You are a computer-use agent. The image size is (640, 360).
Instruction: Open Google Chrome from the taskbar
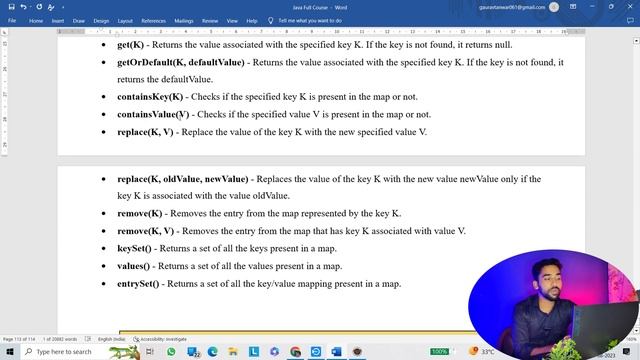(295, 351)
